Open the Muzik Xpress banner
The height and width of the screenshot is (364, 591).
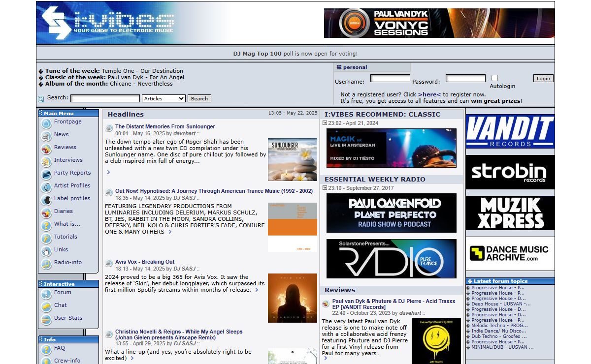tap(510, 213)
